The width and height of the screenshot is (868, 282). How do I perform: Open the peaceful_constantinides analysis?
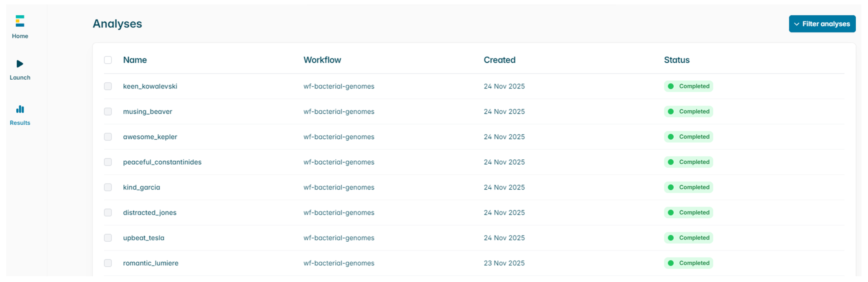[163, 162]
